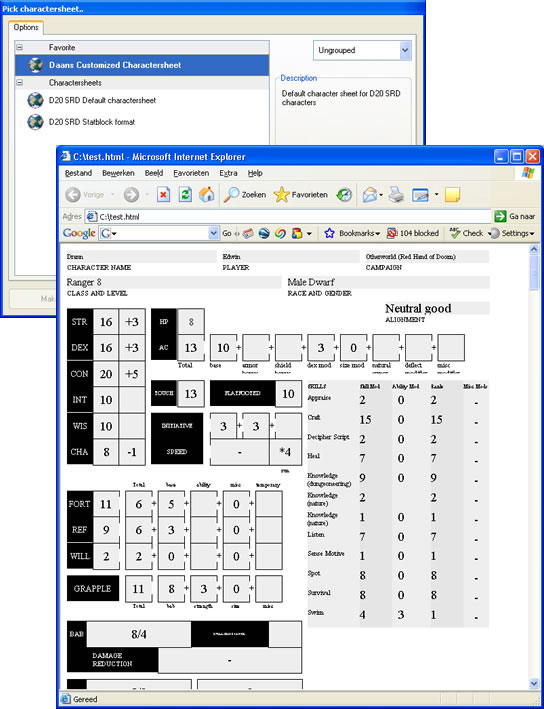Click the 'Gereed' status bar text
This screenshot has width=544, height=709.
pos(85,699)
